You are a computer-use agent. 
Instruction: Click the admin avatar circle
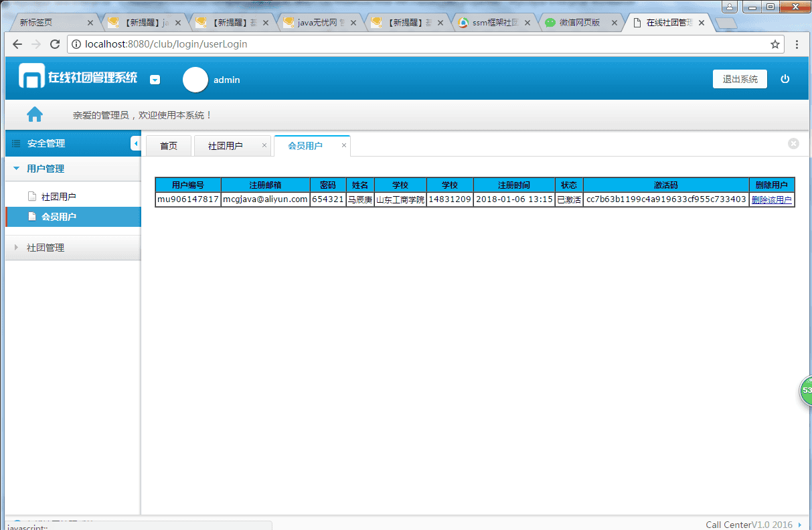[195, 80]
